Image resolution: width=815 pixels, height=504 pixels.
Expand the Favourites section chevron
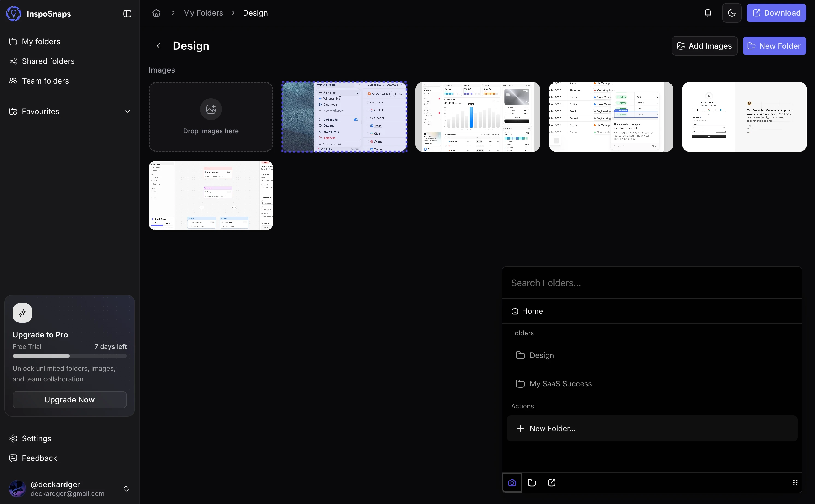pos(127,111)
